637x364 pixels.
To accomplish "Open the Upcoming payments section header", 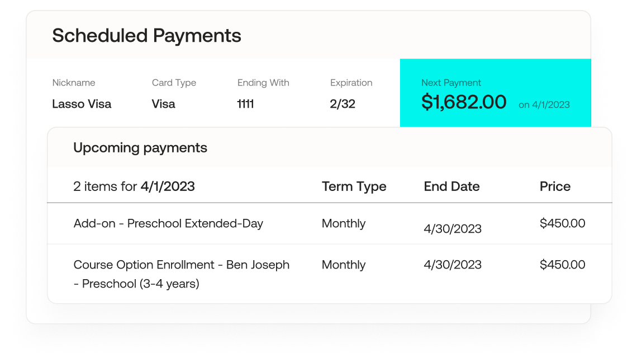I will tap(140, 148).
